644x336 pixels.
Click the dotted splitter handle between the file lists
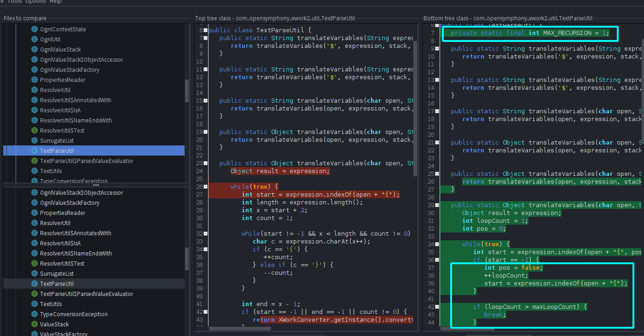pyautogui.click(x=96, y=185)
